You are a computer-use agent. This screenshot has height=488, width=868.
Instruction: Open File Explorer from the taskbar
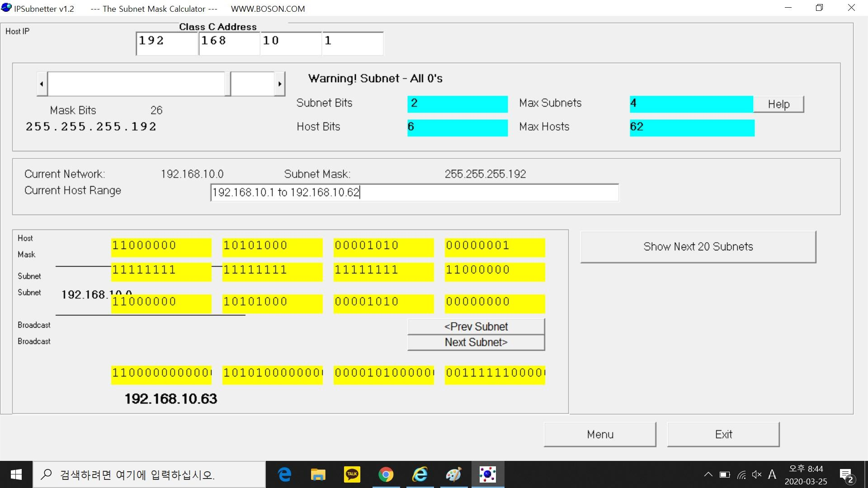[x=318, y=474]
